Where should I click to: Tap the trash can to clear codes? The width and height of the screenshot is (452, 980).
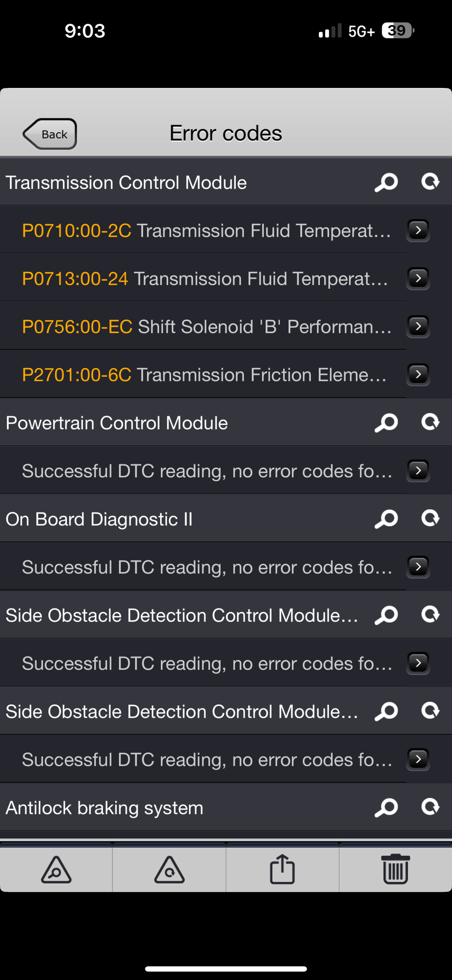tap(395, 869)
